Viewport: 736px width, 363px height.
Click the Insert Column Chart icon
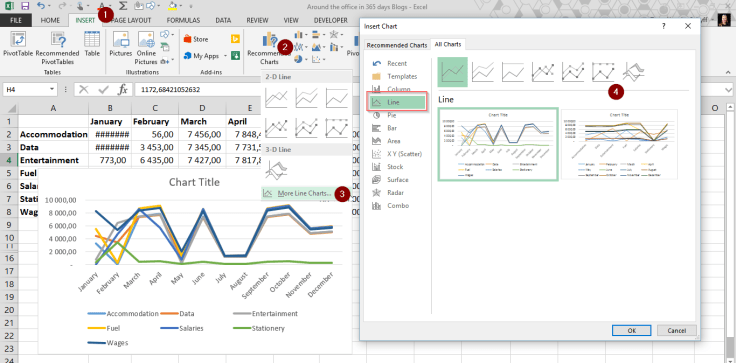pyautogui.click(x=298, y=34)
